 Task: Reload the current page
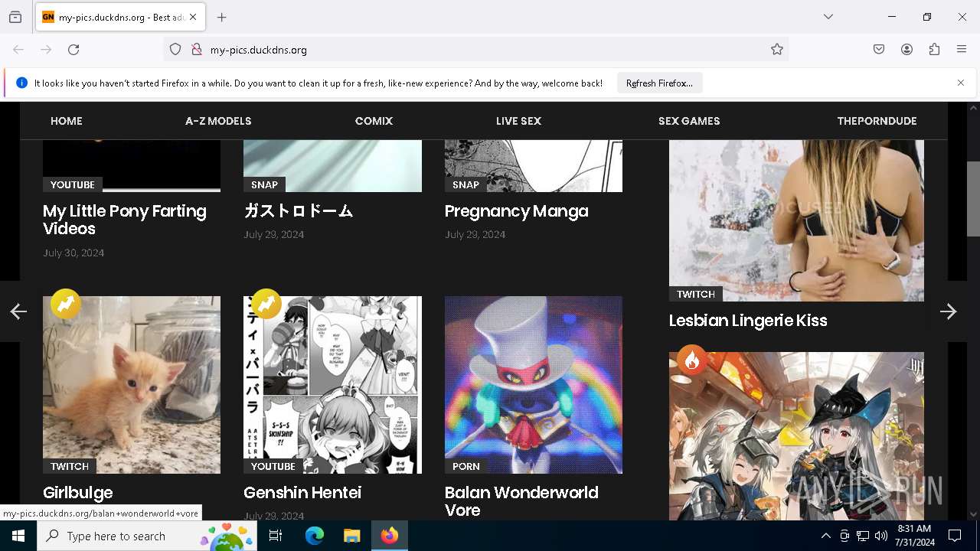73,50
